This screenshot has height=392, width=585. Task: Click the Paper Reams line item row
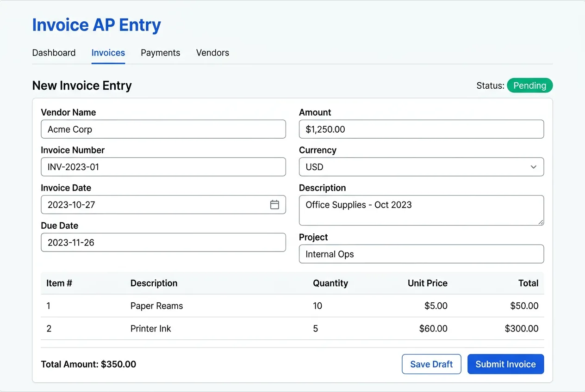pos(292,306)
